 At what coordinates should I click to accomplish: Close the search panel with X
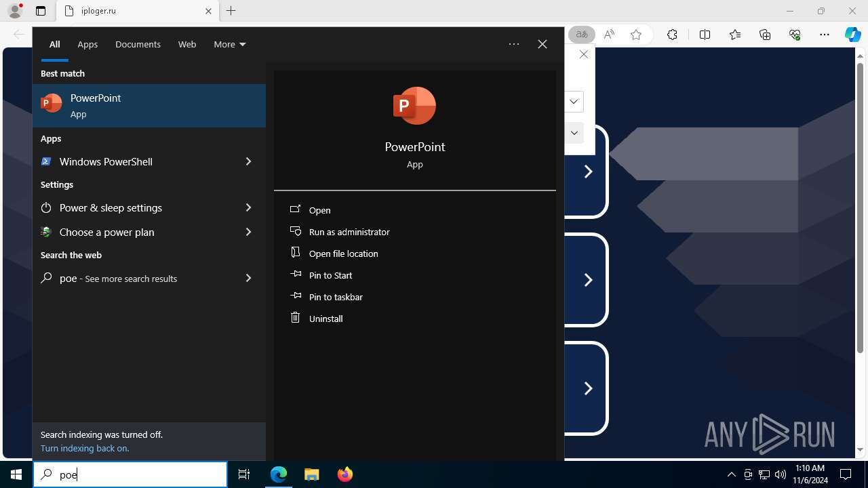click(x=542, y=44)
